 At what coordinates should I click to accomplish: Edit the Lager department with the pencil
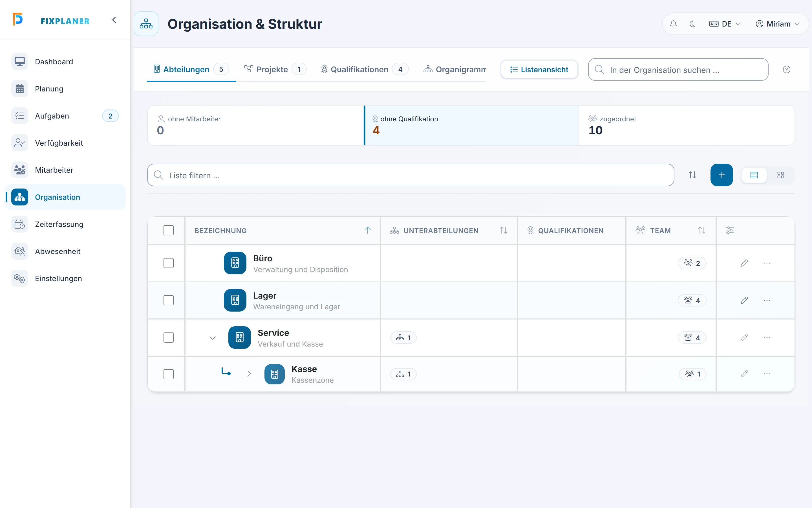coord(744,300)
